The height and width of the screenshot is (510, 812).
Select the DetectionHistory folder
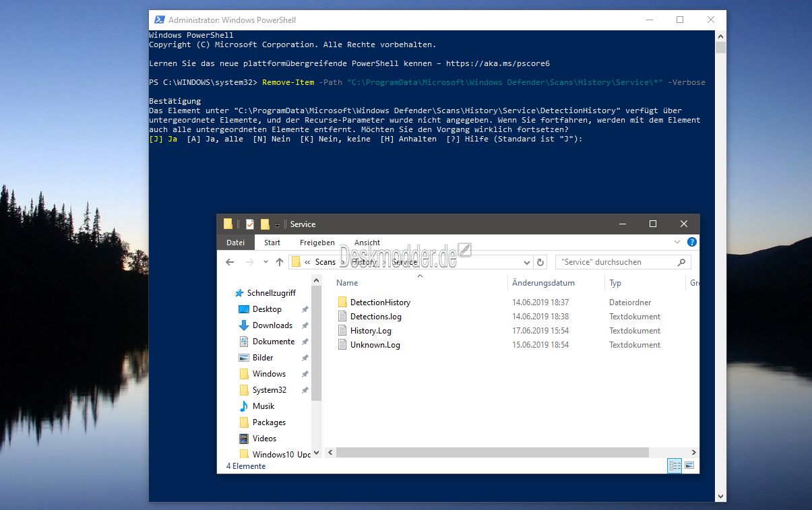click(x=380, y=302)
